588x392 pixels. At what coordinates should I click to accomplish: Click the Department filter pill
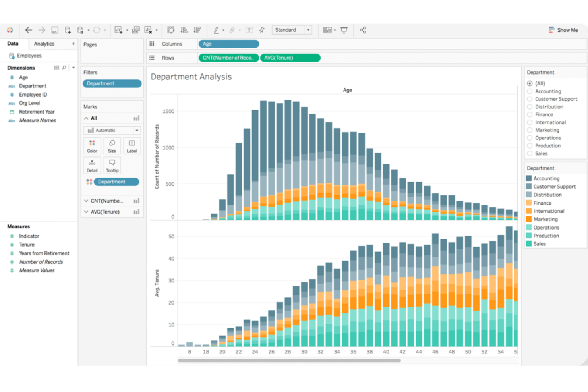tap(112, 83)
